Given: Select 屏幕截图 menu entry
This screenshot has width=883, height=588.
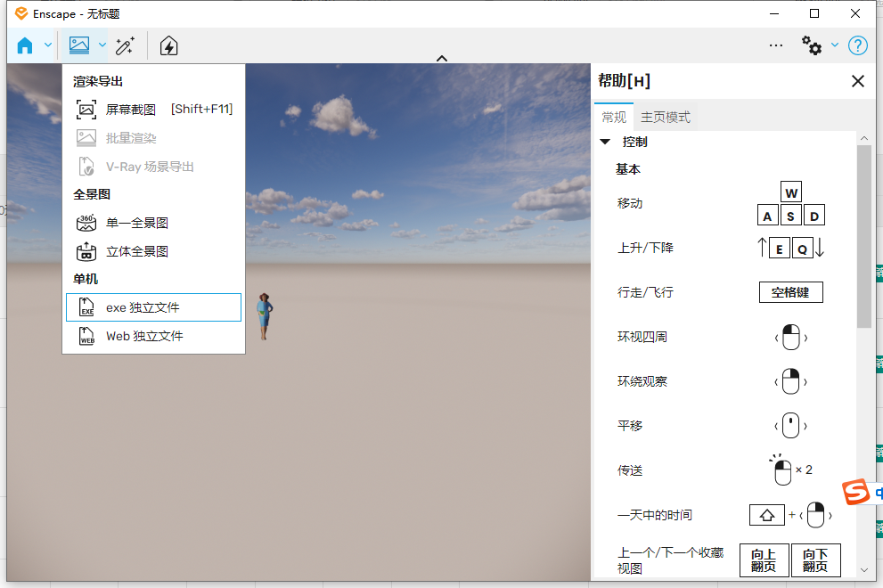Looking at the screenshot, I should [154, 110].
